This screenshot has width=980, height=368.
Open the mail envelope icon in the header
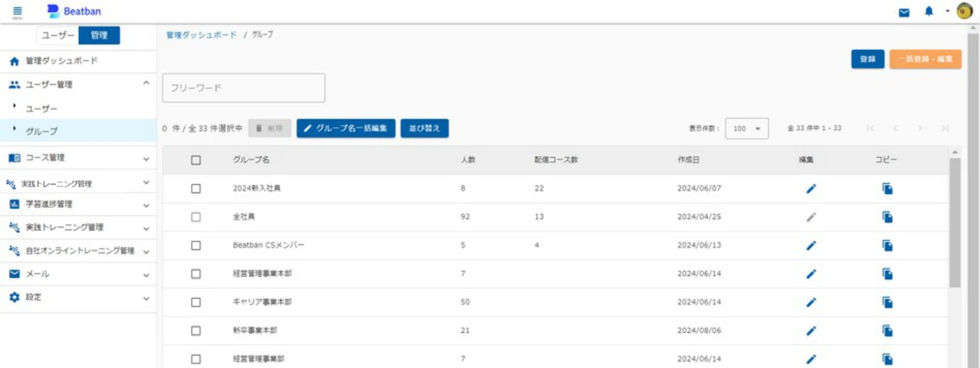coord(904,12)
